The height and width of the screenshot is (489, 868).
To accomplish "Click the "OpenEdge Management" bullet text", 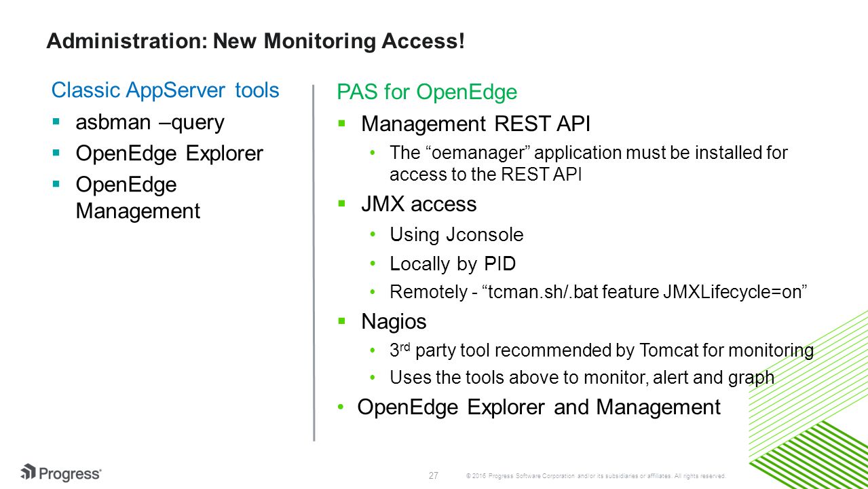I will click(138, 198).
